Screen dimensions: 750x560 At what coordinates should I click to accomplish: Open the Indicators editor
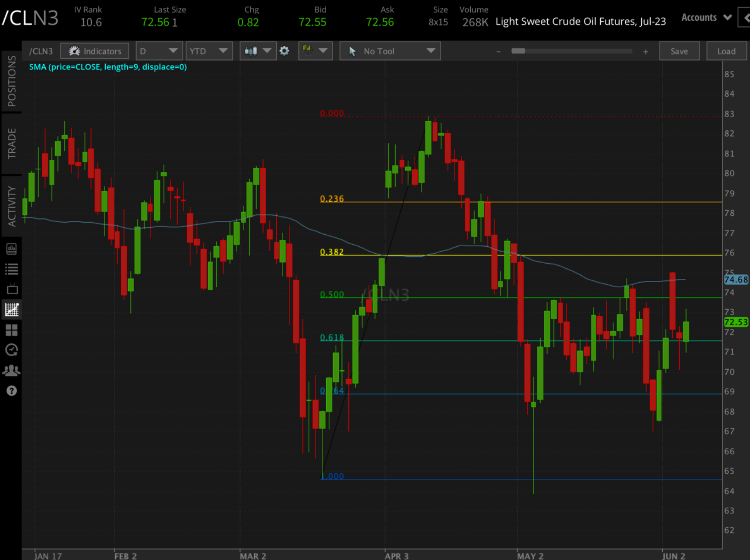[95, 50]
